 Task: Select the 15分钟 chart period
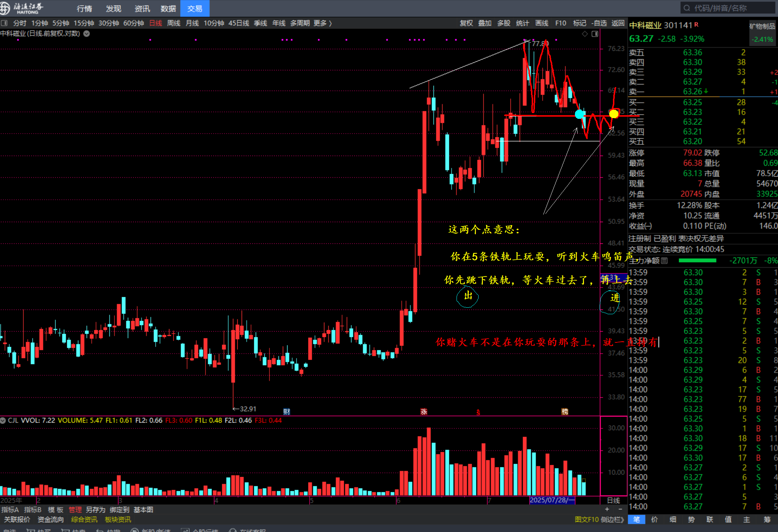tap(84, 23)
